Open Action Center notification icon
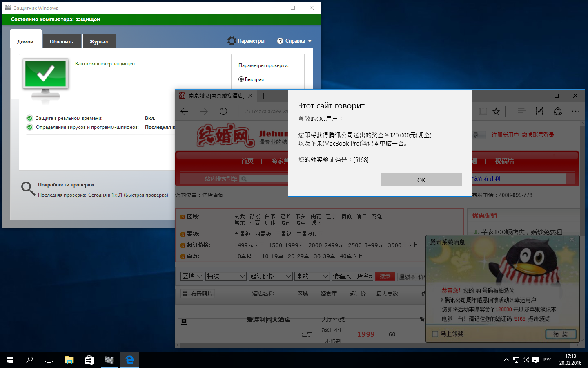Viewport: 588px width, 368px height. pyautogui.click(x=536, y=360)
